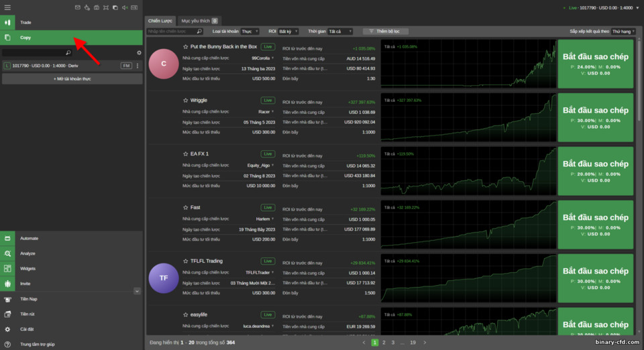Click the strategy search magnifier icon

click(199, 32)
